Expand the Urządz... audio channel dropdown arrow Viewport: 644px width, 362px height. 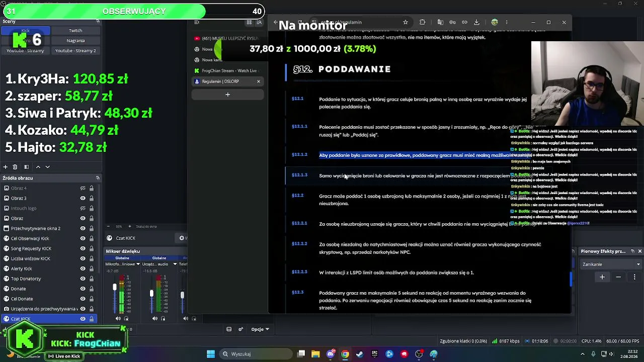[175, 264]
